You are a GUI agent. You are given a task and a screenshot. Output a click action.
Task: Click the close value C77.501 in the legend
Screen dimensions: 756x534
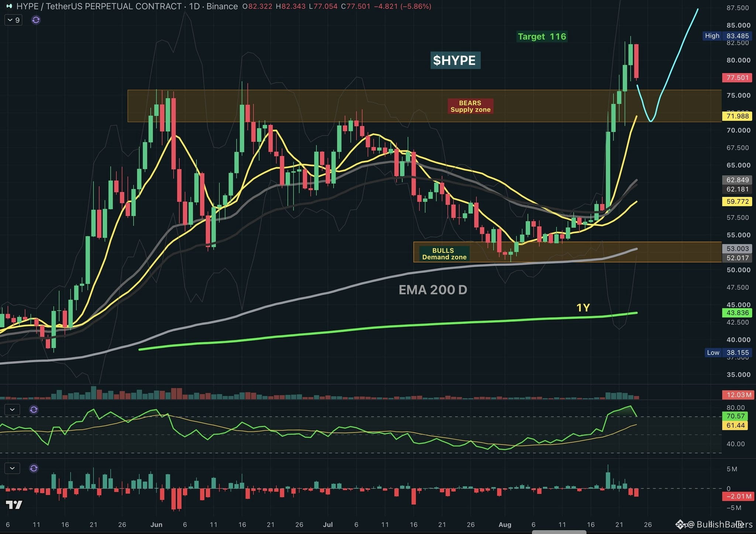[356, 6]
